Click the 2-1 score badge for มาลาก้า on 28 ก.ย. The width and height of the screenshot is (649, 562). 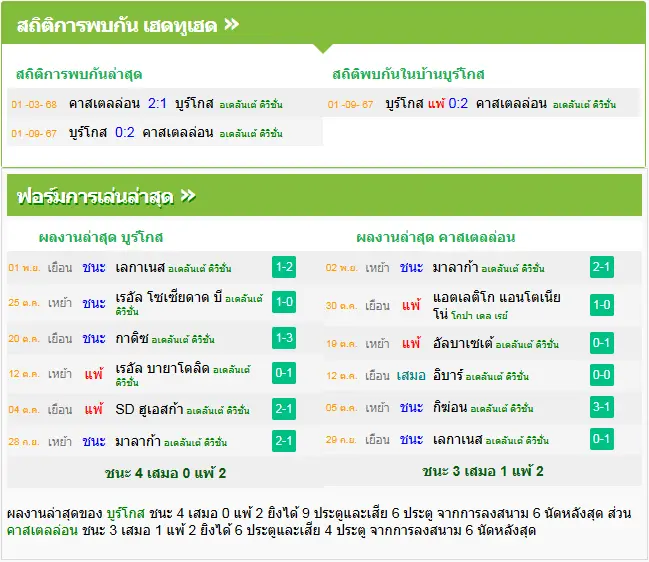284,441
